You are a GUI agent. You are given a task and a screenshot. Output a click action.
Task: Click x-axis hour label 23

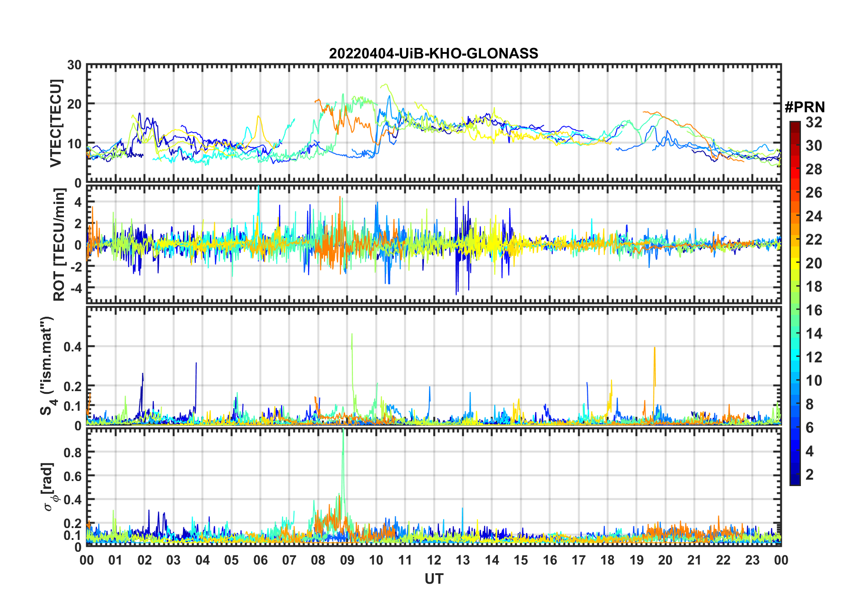coord(752,560)
